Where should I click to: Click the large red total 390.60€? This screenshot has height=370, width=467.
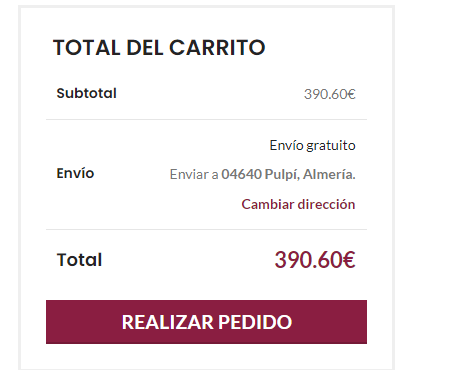tap(315, 260)
